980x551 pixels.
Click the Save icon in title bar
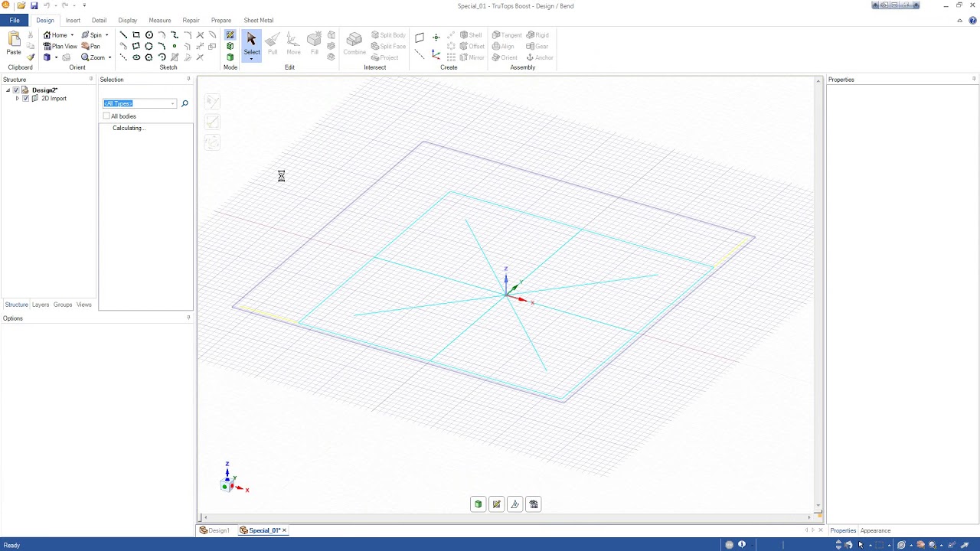(x=34, y=5)
